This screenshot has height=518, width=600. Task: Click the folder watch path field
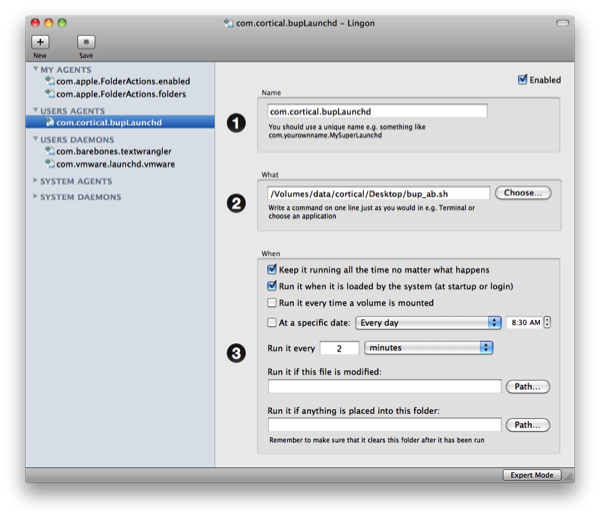tap(385, 425)
